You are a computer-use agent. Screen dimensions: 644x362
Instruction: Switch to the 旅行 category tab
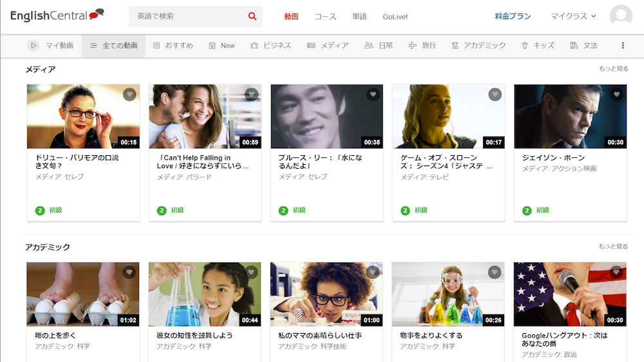(422, 46)
